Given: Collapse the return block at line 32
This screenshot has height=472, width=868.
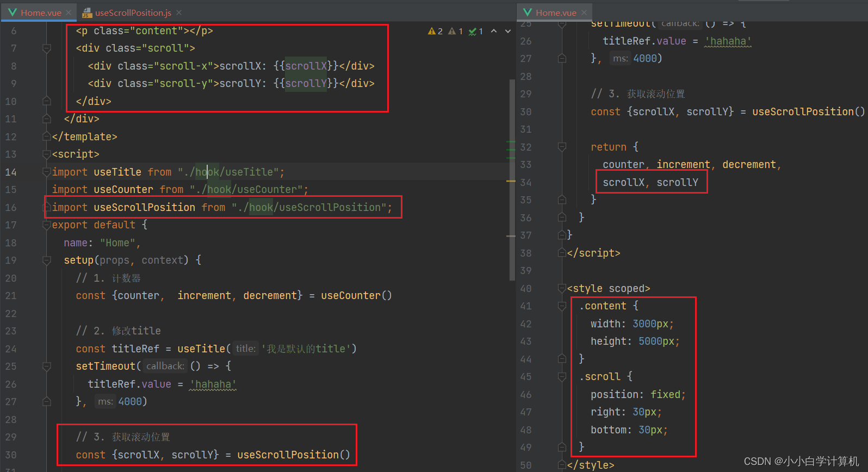Looking at the screenshot, I should (562, 147).
